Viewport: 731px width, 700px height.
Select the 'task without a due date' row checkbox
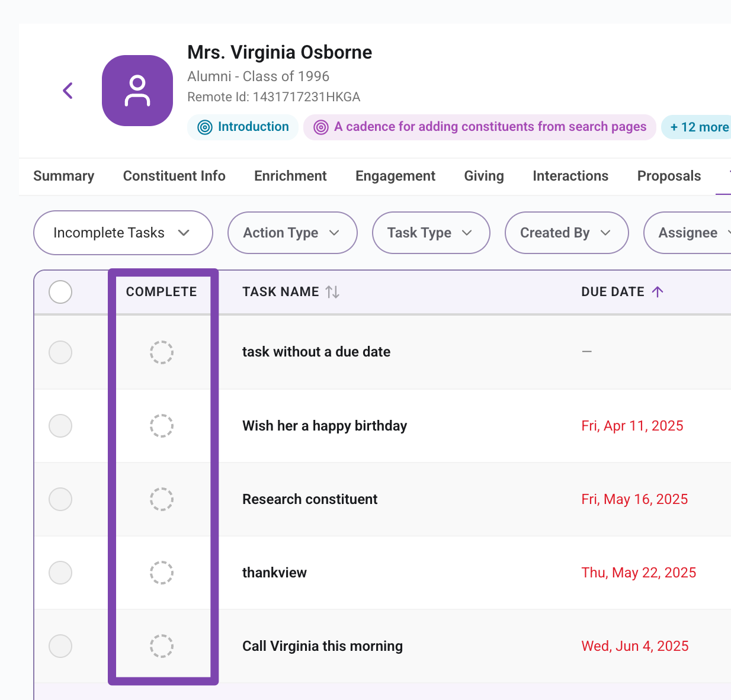(60, 352)
